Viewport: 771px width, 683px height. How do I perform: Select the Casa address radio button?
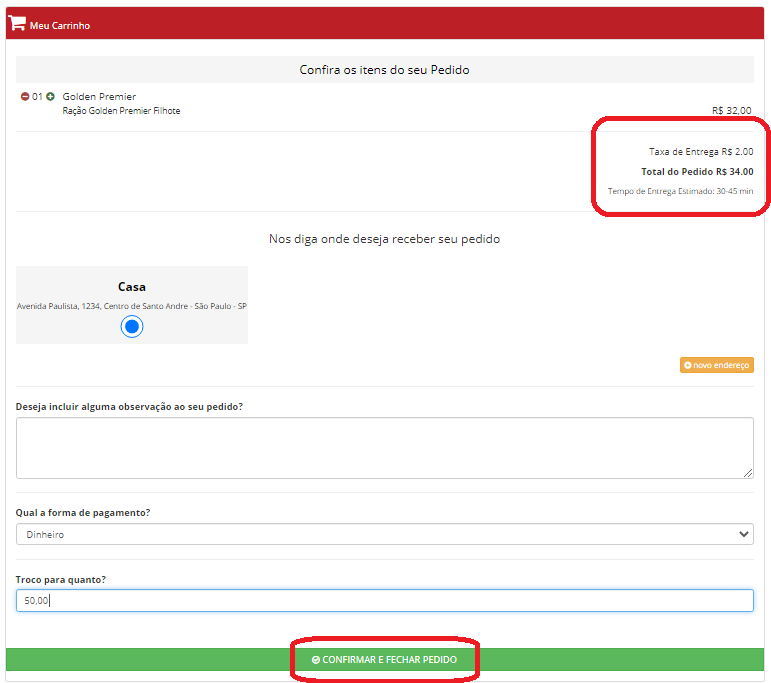132,326
